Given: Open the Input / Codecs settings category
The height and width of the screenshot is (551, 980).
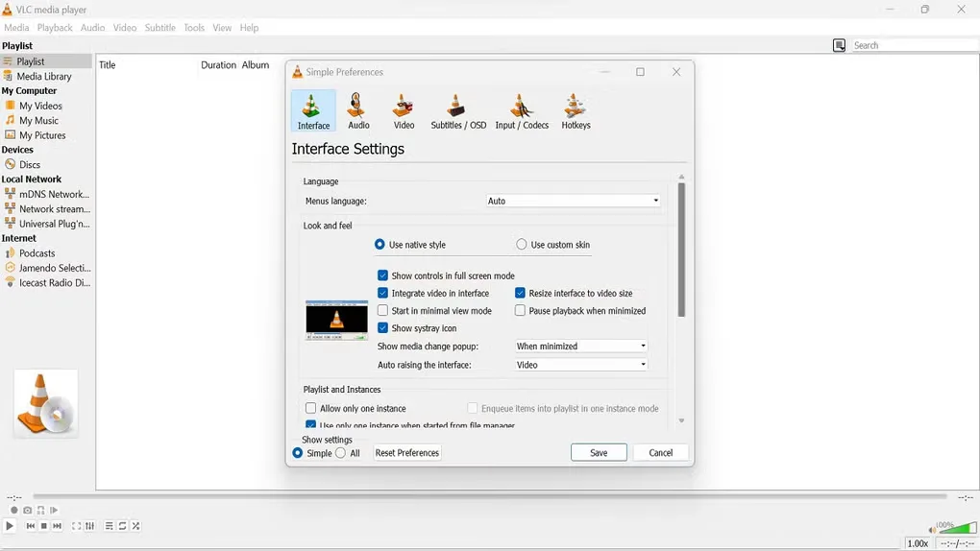Looking at the screenshot, I should [522, 110].
